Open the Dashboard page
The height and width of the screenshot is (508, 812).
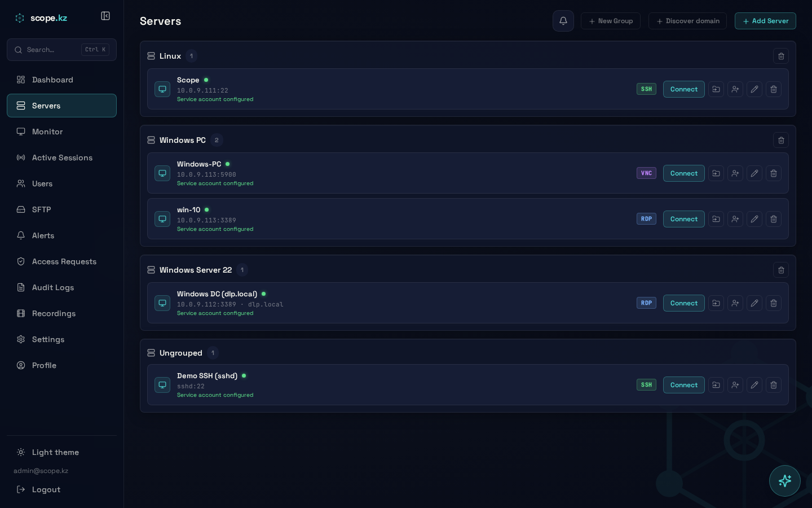pyautogui.click(x=61, y=80)
